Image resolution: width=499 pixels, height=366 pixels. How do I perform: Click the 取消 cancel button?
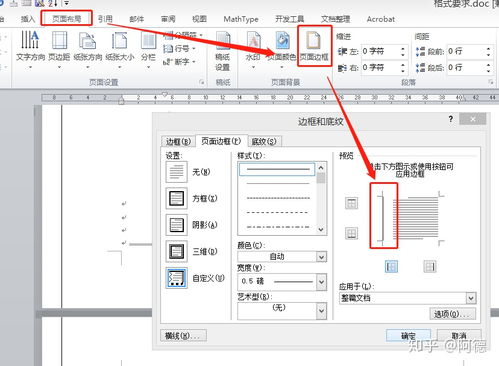[x=459, y=336]
